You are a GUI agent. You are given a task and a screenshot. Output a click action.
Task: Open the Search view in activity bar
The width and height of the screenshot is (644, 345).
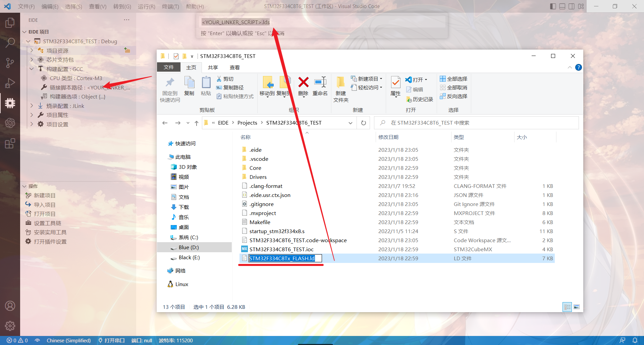(x=10, y=43)
